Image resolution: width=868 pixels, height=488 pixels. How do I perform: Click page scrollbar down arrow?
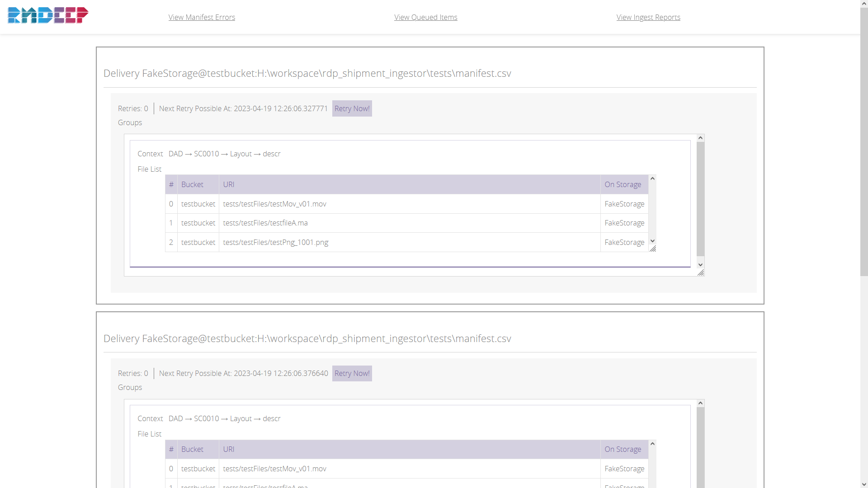coord(864,484)
